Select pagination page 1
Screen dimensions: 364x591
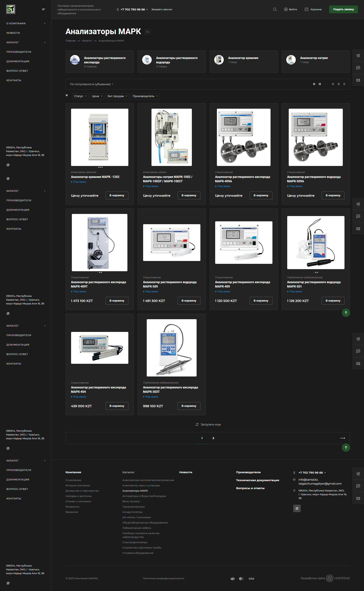click(x=202, y=438)
